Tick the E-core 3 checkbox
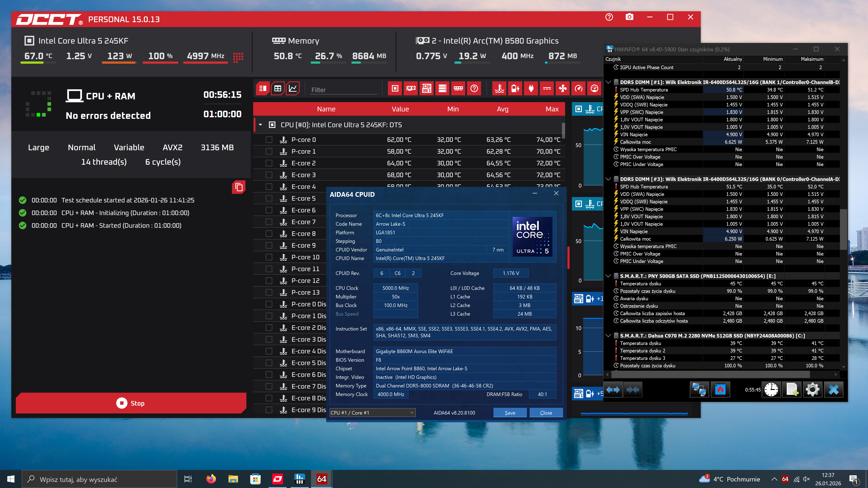Image resolution: width=868 pixels, height=488 pixels. point(269,175)
